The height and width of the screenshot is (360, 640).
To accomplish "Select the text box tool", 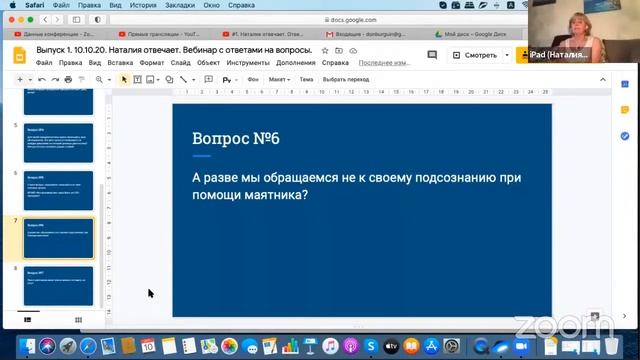I will tap(138, 80).
